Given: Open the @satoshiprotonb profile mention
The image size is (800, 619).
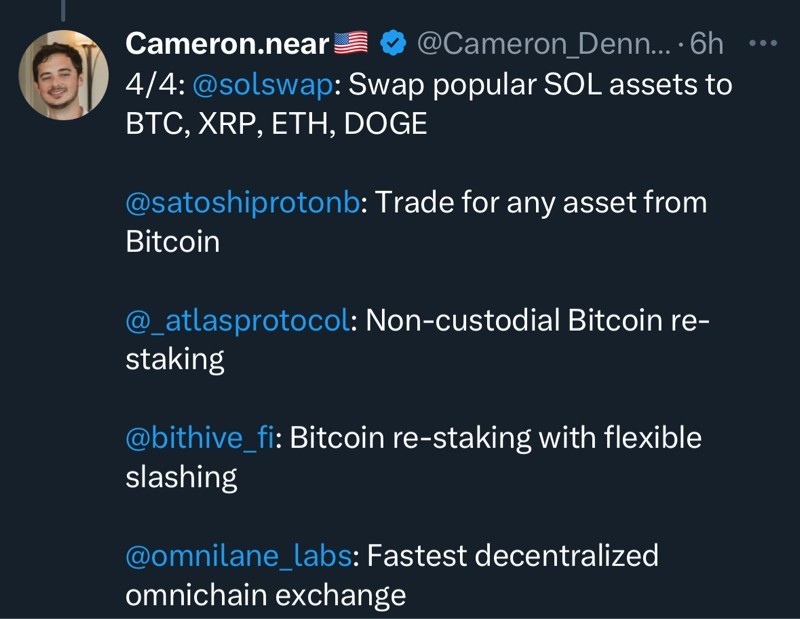Looking at the screenshot, I should (x=242, y=203).
